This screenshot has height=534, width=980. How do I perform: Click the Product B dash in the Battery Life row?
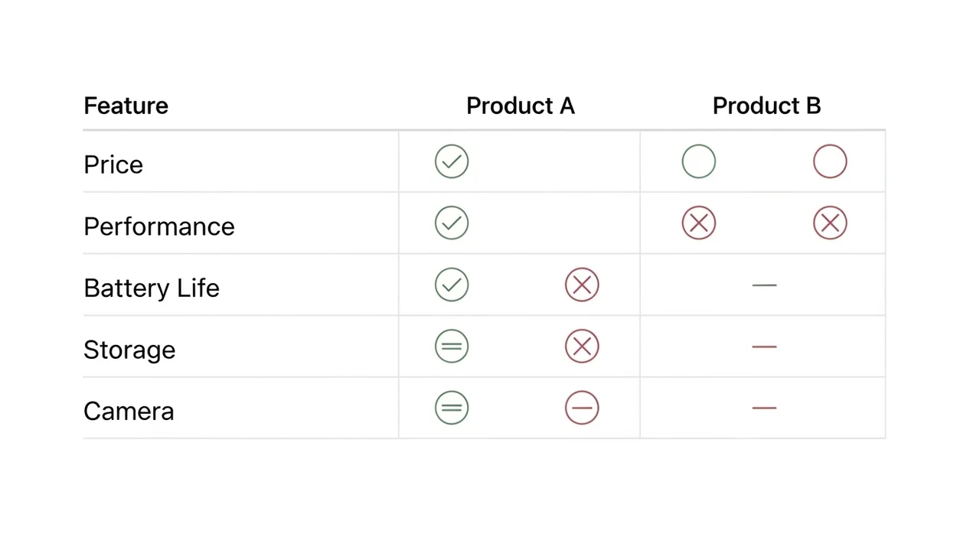coord(764,285)
